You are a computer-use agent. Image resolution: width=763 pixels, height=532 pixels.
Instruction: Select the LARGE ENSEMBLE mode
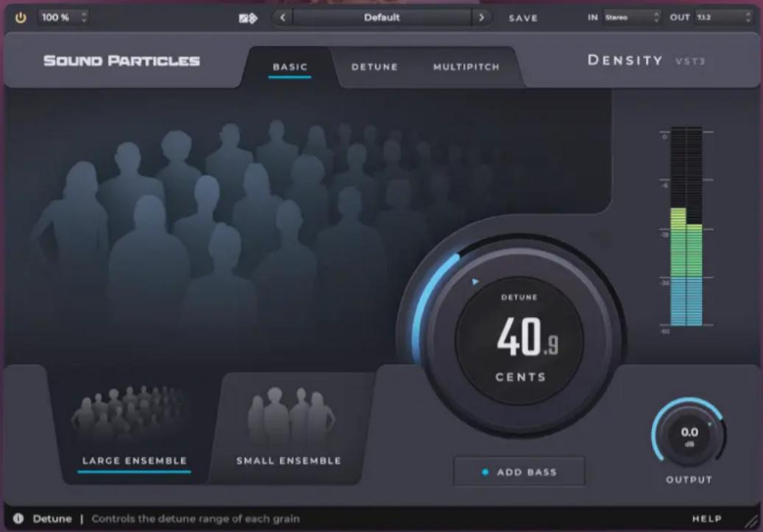point(135,461)
